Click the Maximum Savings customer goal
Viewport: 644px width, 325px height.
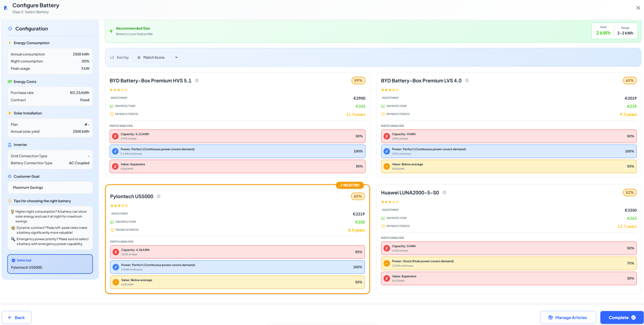(50, 187)
